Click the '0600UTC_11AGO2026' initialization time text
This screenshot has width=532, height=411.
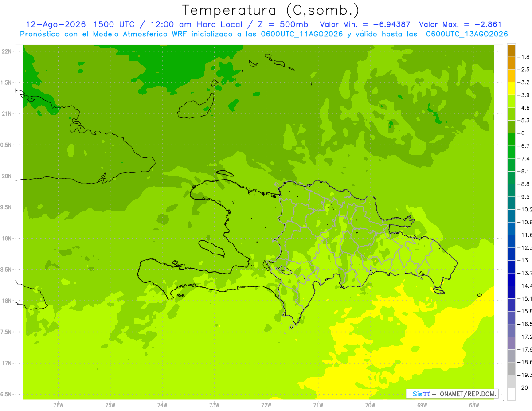[x=303, y=34]
